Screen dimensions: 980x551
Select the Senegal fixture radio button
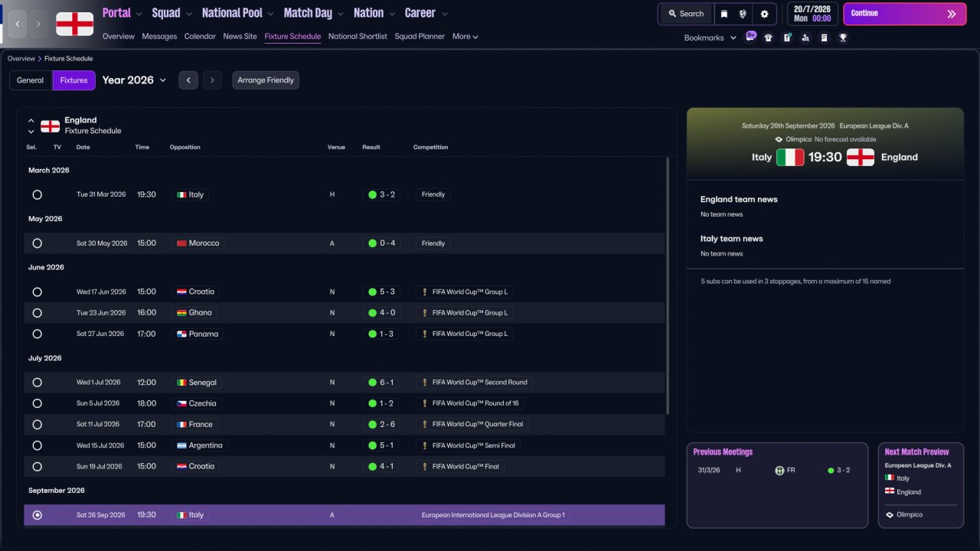coord(37,383)
